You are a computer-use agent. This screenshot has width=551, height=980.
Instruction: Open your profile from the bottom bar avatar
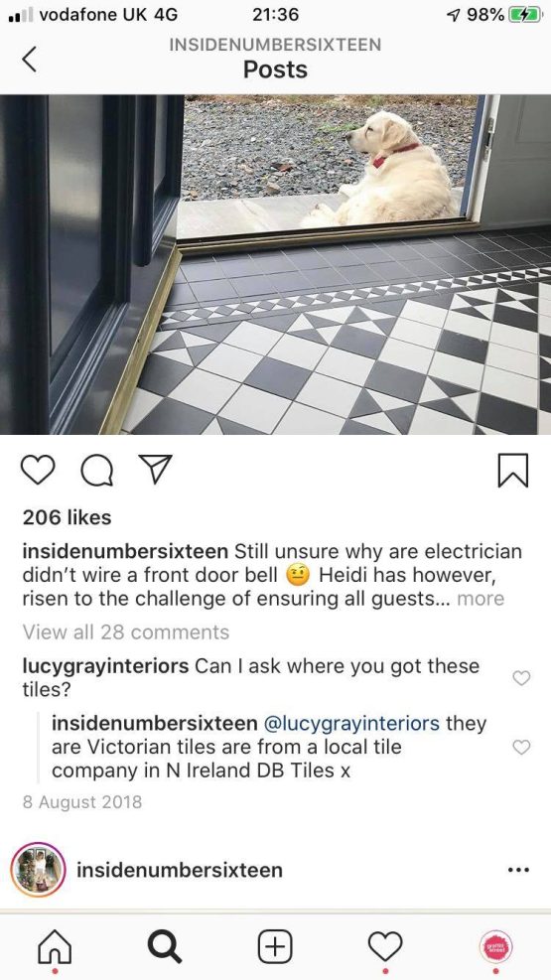(495, 946)
